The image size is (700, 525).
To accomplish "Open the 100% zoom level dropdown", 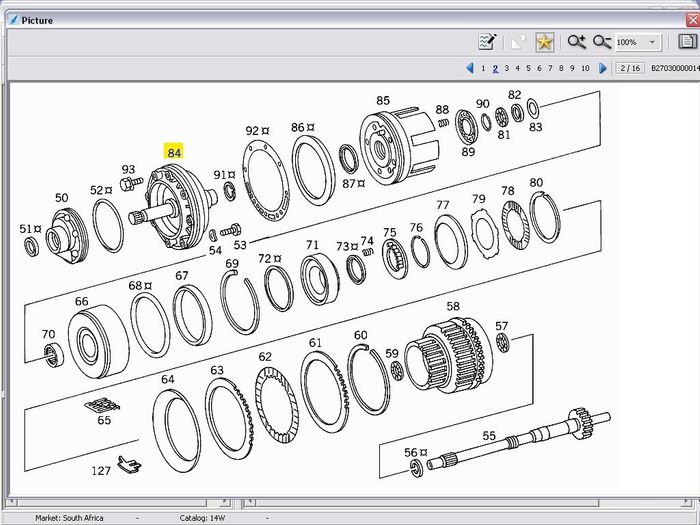I will tap(652, 43).
